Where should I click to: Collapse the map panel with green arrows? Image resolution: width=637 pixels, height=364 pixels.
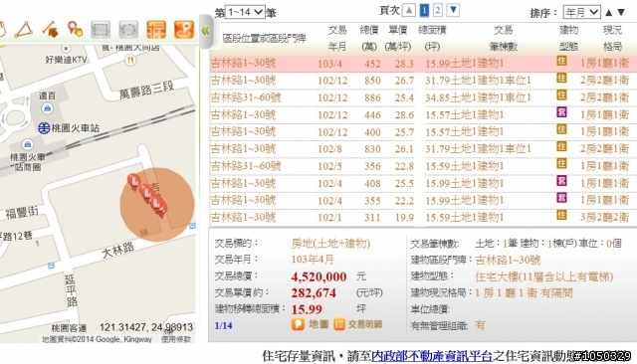pos(206,31)
